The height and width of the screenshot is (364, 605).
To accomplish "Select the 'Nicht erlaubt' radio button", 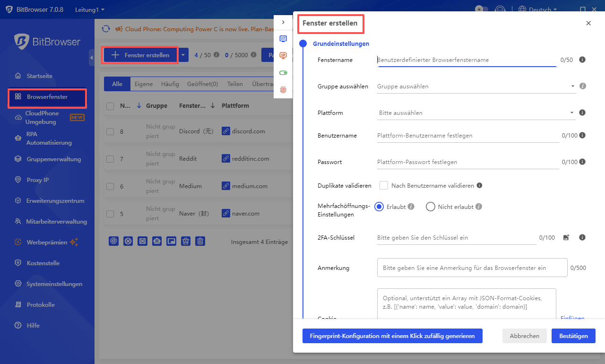I will tap(430, 207).
